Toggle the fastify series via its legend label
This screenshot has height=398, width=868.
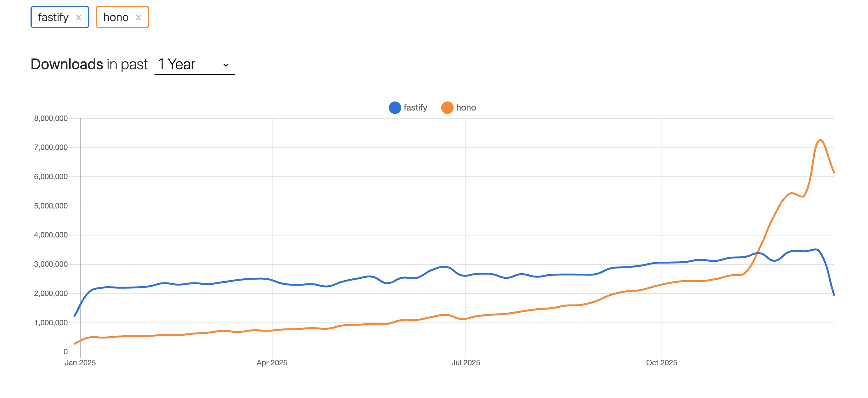(415, 108)
